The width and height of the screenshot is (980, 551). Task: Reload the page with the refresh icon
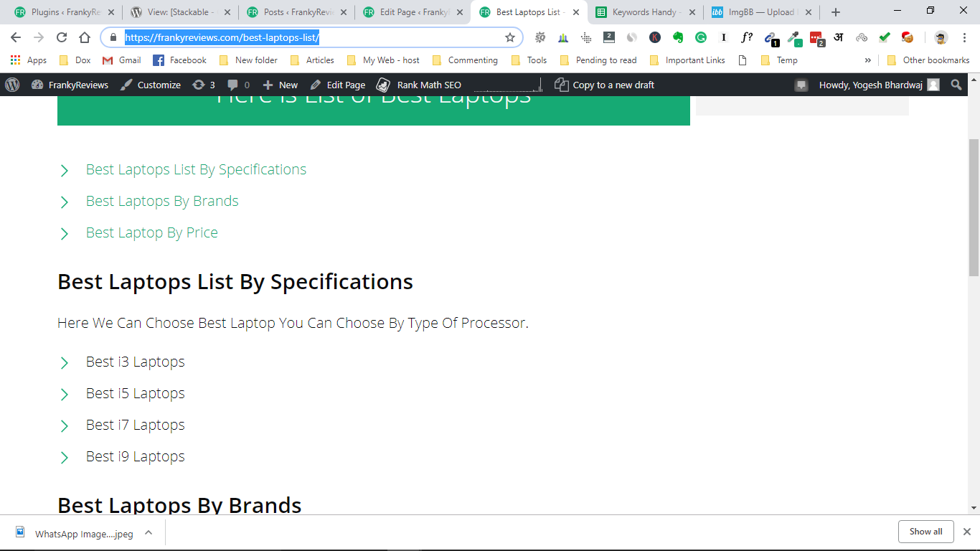62,37
